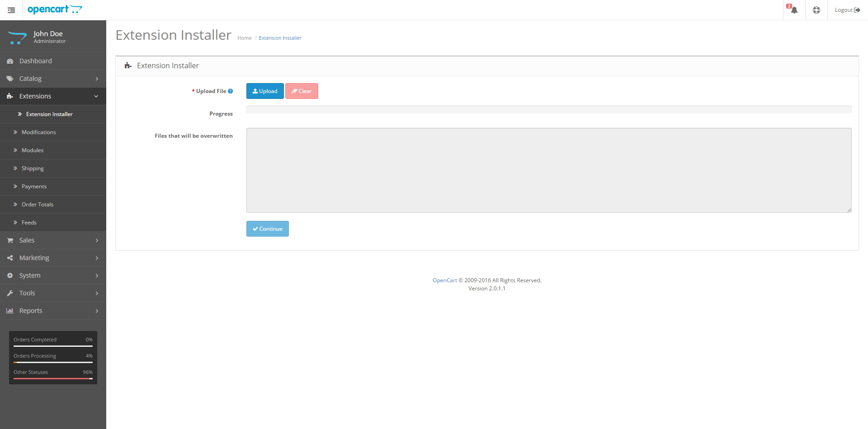Open notifications via the bell icon

tap(793, 9)
